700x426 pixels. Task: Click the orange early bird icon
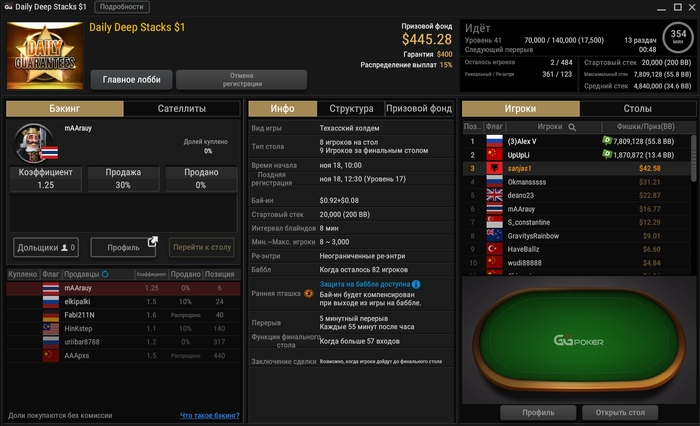tap(308, 293)
